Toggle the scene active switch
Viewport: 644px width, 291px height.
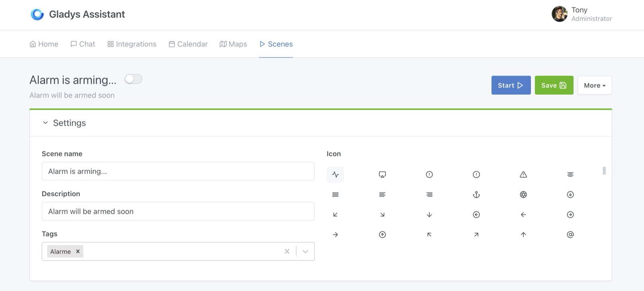pyautogui.click(x=133, y=79)
